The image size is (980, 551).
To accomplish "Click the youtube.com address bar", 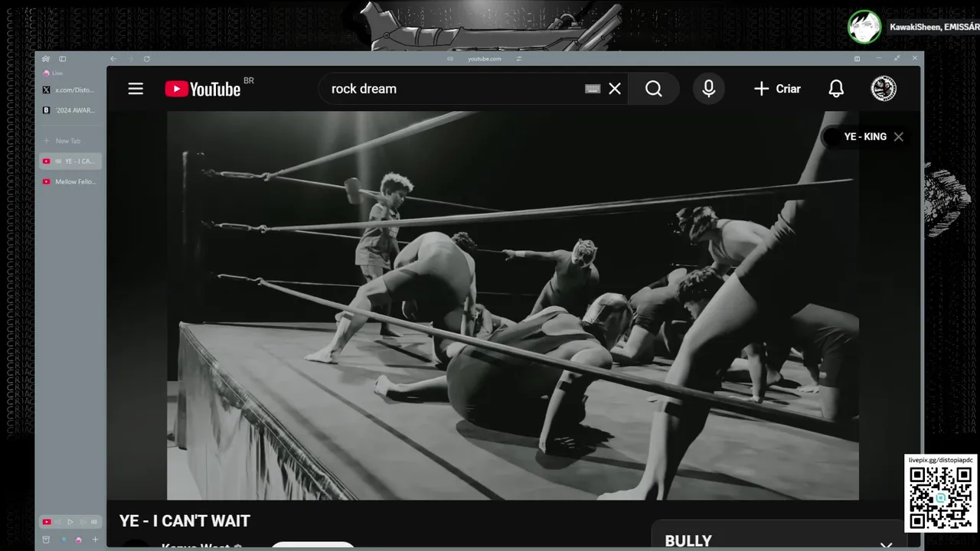I will coord(485,59).
